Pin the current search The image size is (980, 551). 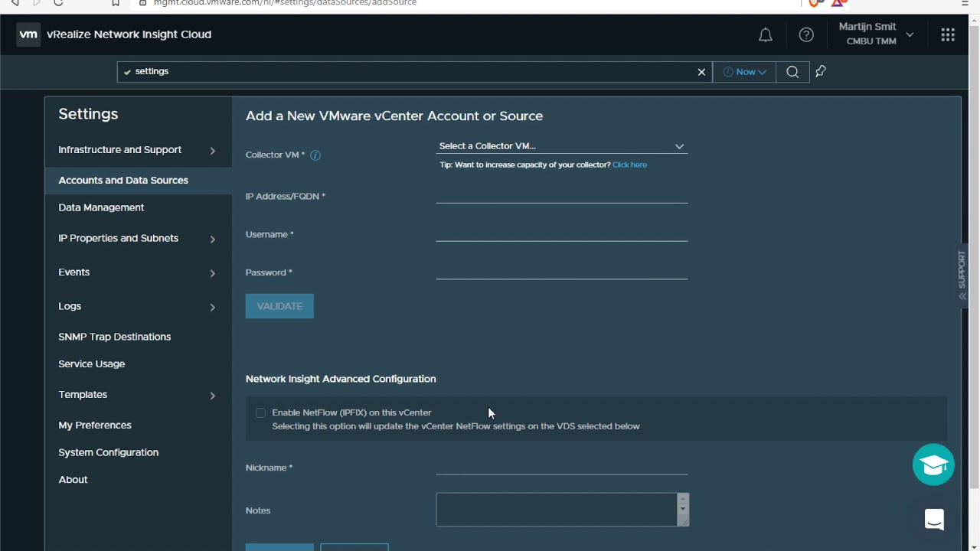coord(821,72)
